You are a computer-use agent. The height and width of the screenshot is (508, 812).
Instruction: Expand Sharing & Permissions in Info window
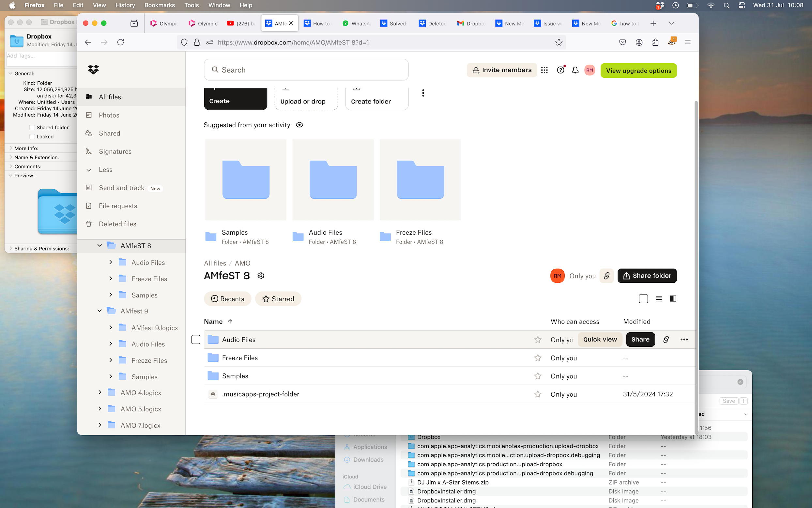click(11, 249)
